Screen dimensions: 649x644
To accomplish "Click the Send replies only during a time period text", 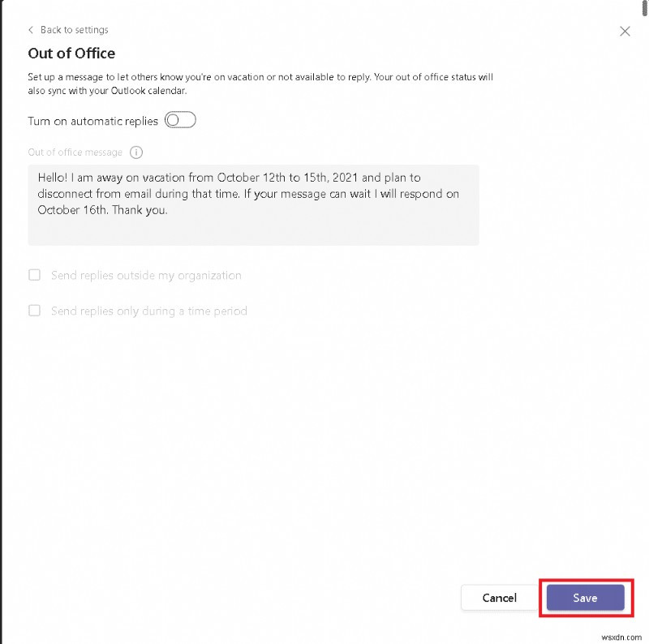I will [x=148, y=311].
